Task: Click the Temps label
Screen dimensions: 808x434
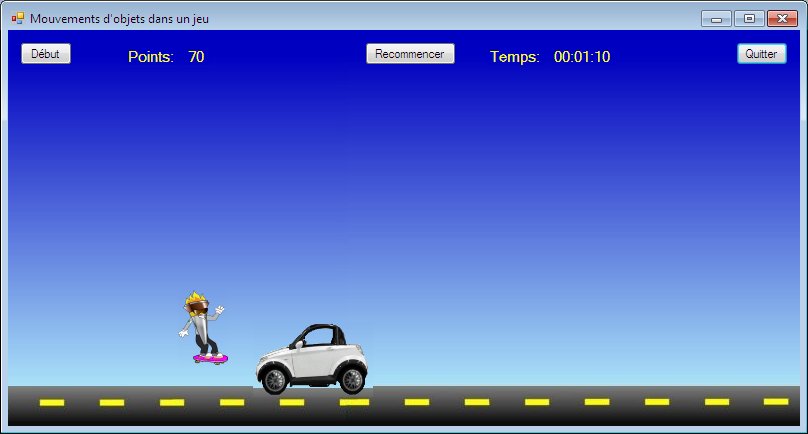Action: pyautogui.click(x=514, y=57)
